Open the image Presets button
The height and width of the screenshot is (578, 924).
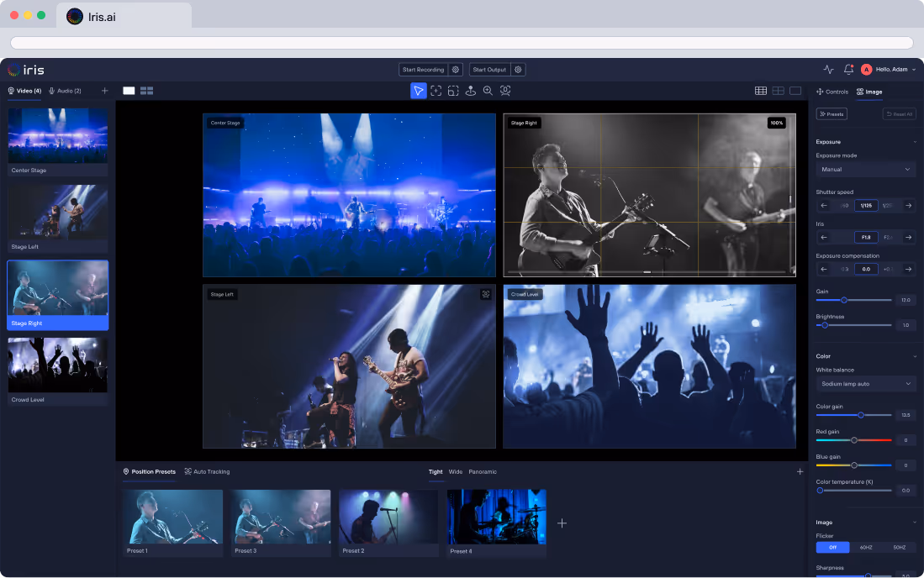click(x=832, y=114)
